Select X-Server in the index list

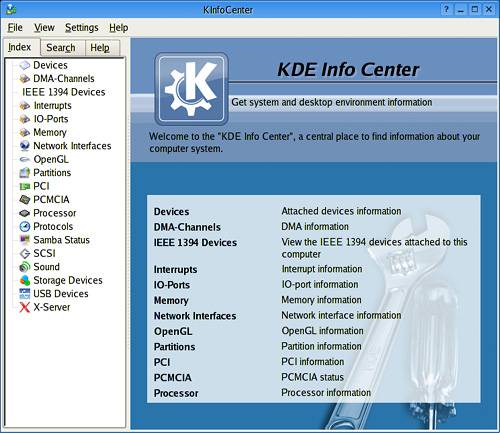52,307
